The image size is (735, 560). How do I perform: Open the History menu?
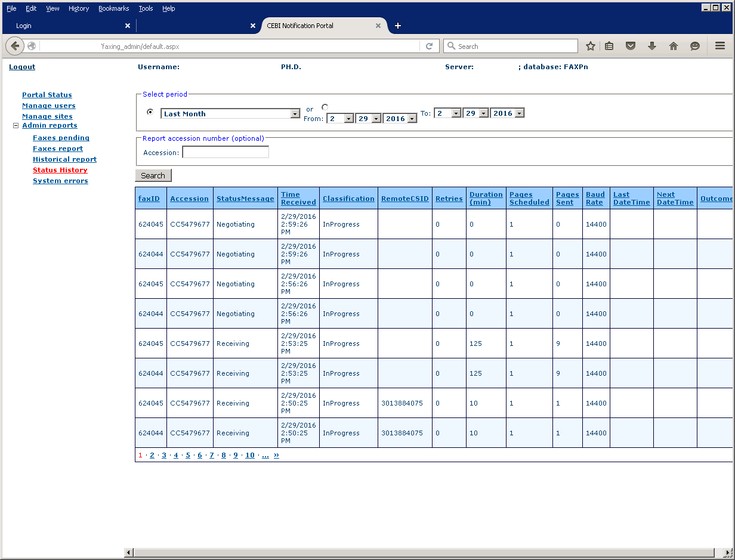click(79, 8)
